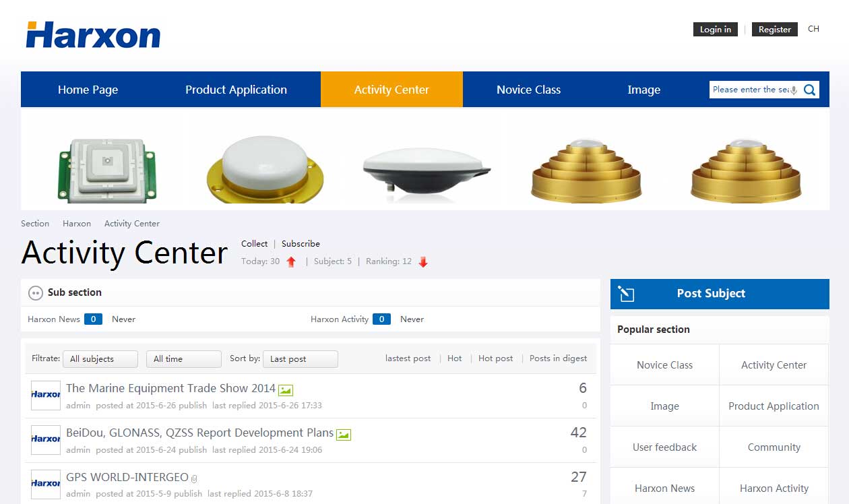Open Image in Popular section

[x=664, y=406]
